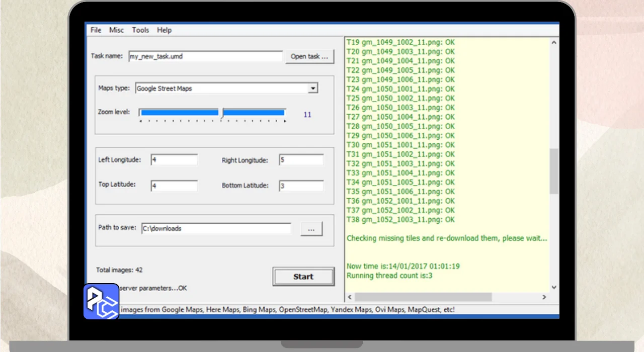Image resolution: width=644 pixels, height=352 pixels.
Task: Click log line T21 gm_1049_1004_11.png
Action: [x=400, y=61]
